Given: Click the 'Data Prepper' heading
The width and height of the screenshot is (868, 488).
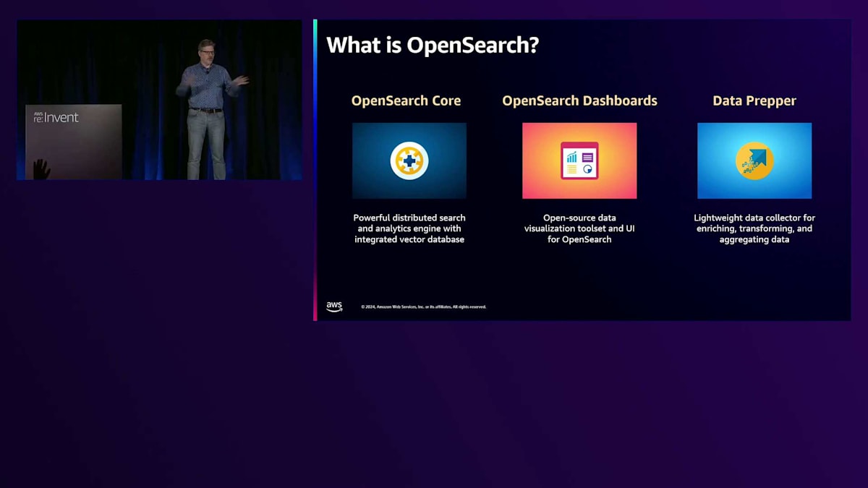Looking at the screenshot, I should pos(754,100).
